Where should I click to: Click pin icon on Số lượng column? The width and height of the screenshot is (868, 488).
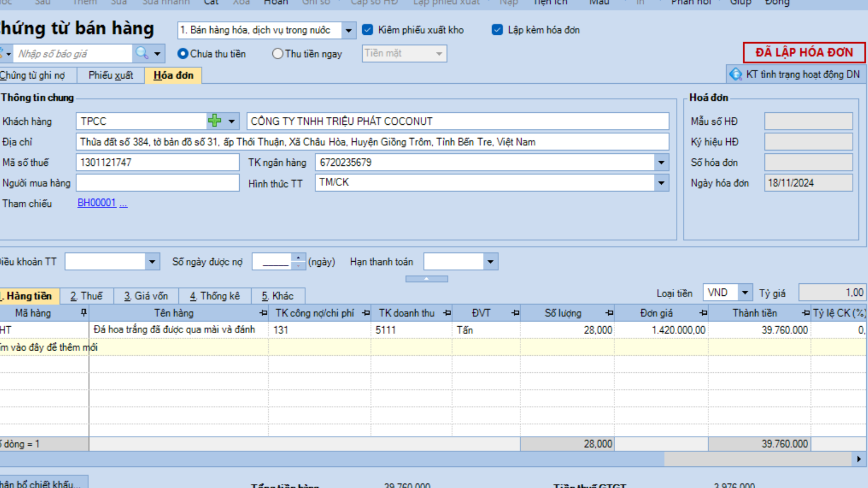tap(609, 313)
